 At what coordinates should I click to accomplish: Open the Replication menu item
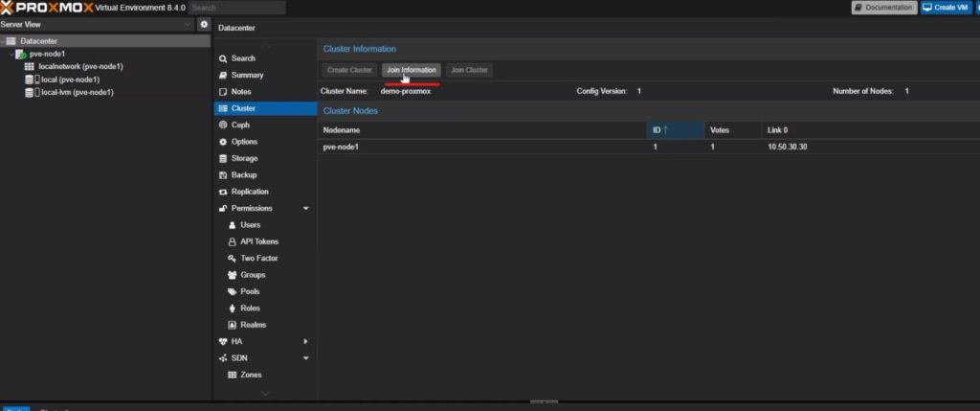[265, 192]
